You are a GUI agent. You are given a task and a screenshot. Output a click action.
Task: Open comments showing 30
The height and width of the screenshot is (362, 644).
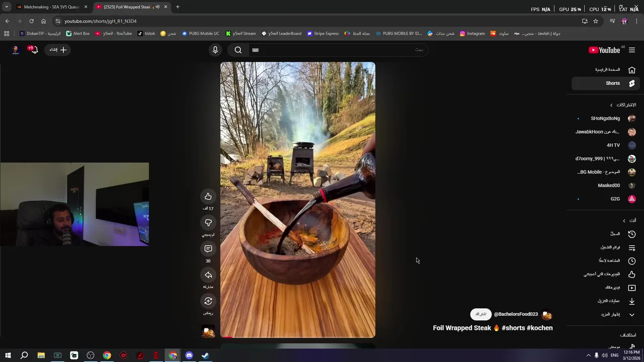pos(208,248)
